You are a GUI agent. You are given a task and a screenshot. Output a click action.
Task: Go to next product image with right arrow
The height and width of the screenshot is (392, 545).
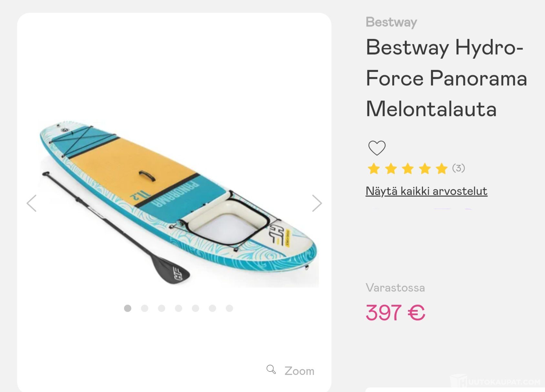point(317,203)
